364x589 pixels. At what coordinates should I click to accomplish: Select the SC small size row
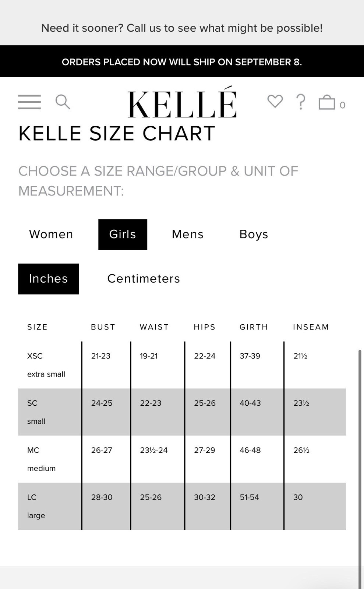click(182, 412)
